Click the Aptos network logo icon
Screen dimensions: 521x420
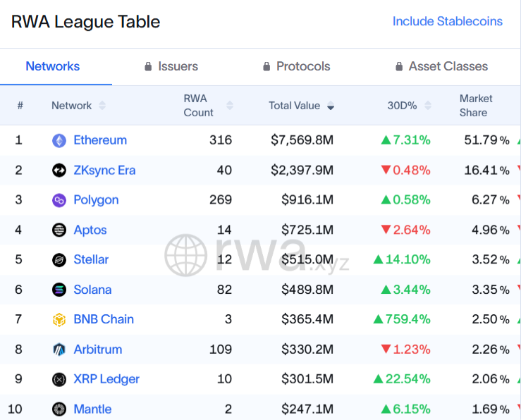click(x=59, y=230)
